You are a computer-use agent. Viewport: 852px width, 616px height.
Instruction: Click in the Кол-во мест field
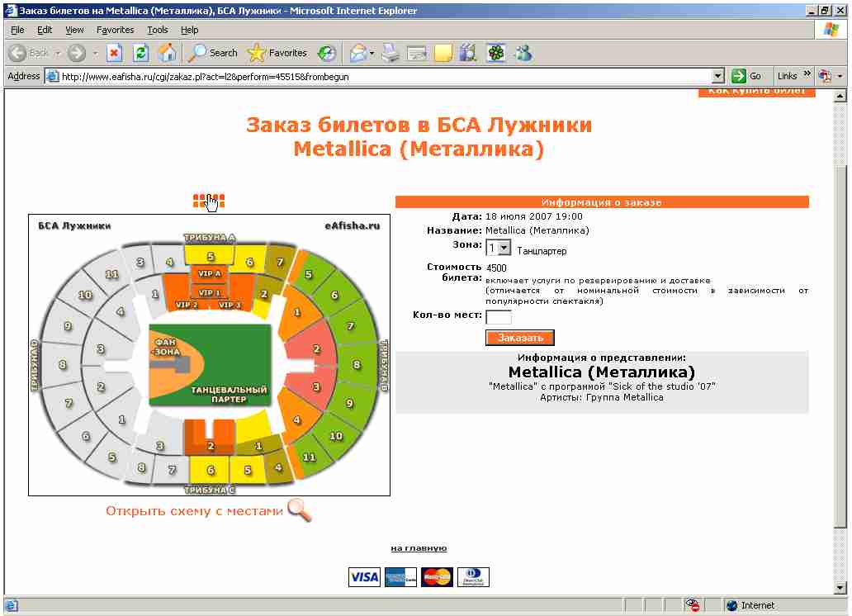point(499,316)
